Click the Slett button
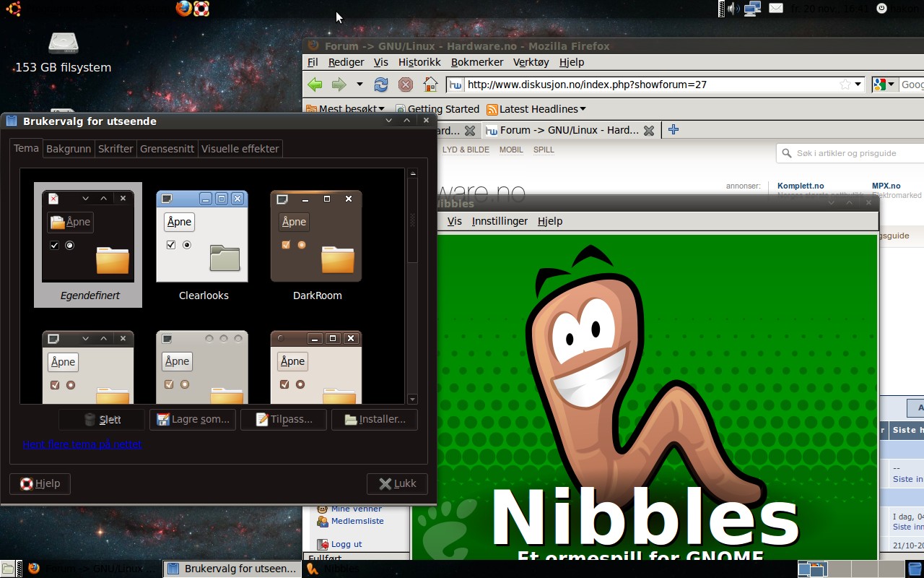 [102, 420]
